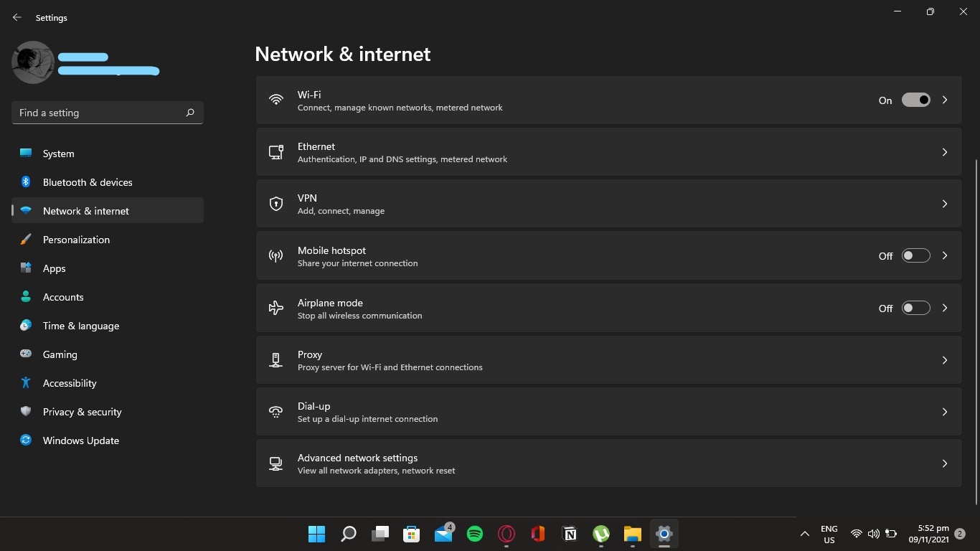The width and height of the screenshot is (980, 551).
Task: Open taskbar Search
Action: pos(349,534)
